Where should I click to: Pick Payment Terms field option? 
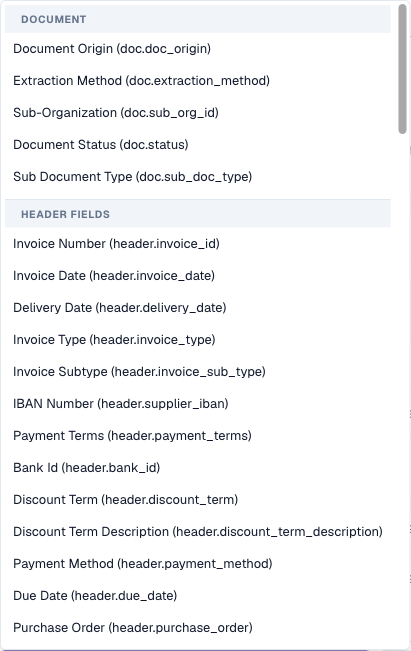(x=198, y=436)
